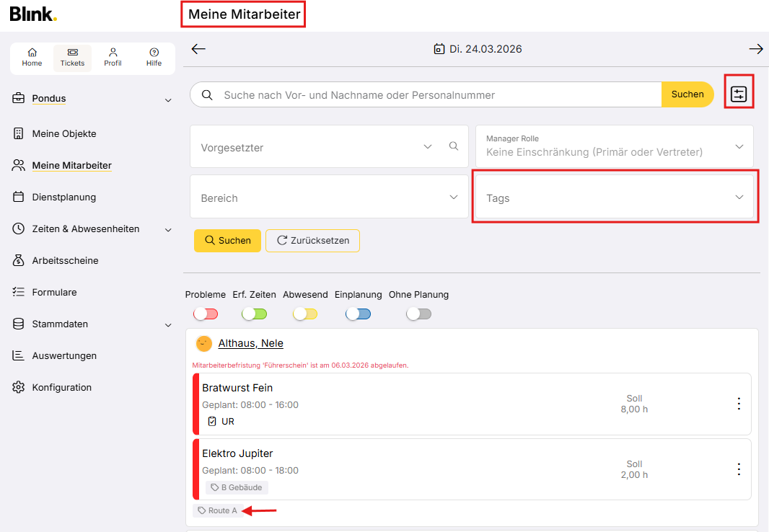The height and width of the screenshot is (532, 769).
Task: Expand the Tags dropdown
Action: 614,198
